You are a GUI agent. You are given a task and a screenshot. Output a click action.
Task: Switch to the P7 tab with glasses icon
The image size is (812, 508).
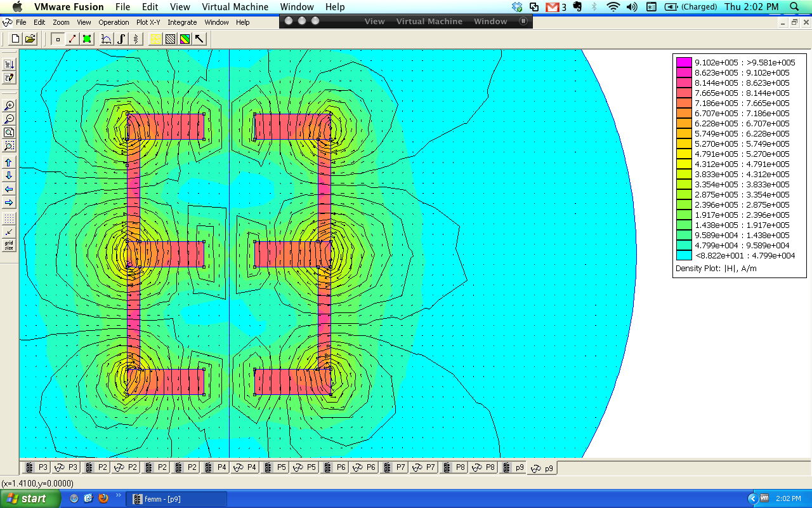pos(424,467)
